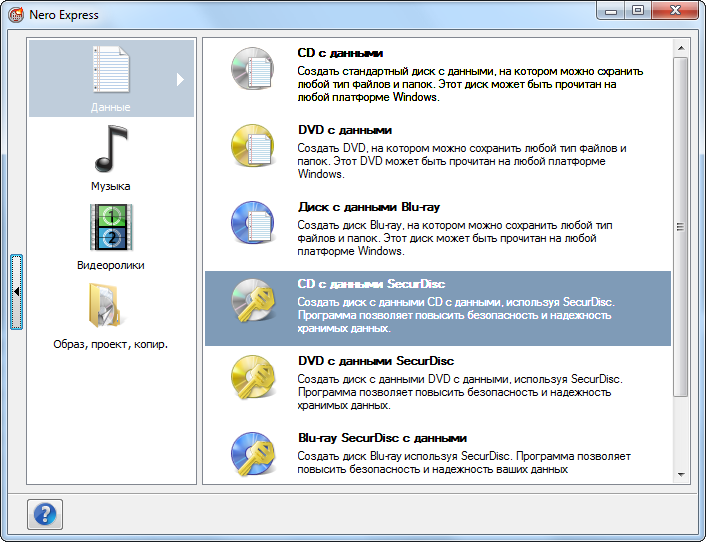
Task: Click the CD SecurDisc key icon
Action: [x=253, y=300]
